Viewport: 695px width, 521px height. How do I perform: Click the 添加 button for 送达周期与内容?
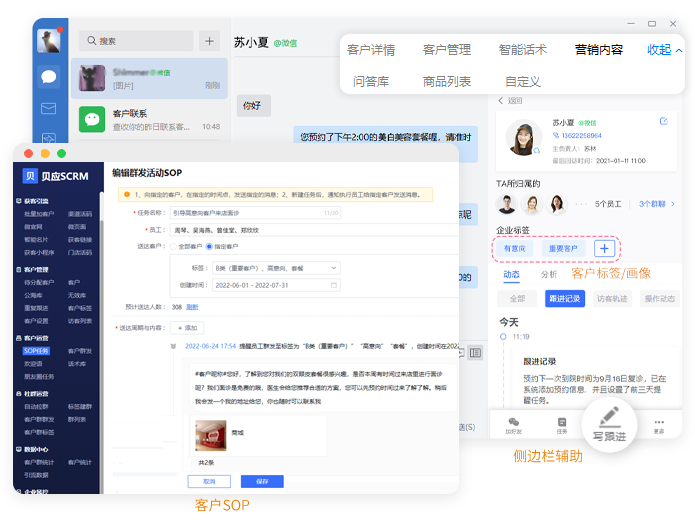tap(187, 328)
